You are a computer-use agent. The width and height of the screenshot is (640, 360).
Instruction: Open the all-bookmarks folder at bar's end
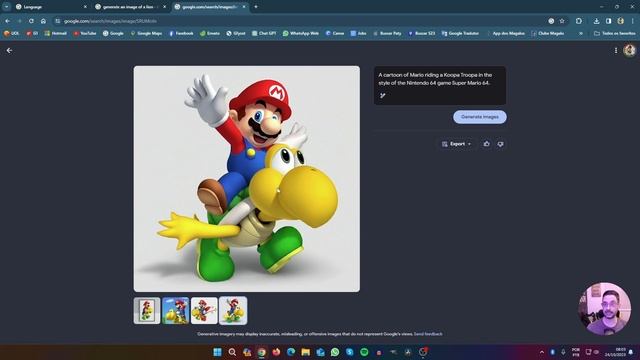click(615, 33)
